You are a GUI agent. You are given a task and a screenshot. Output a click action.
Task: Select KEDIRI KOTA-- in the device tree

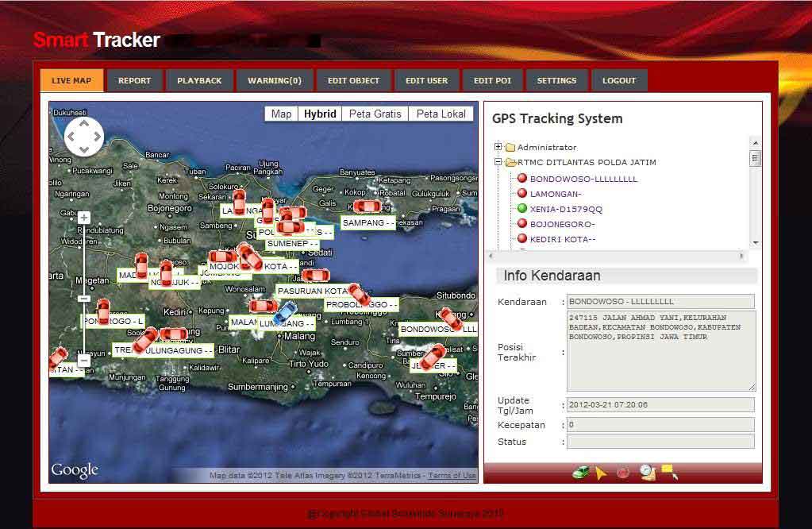pyautogui.click(x=560, y=239)
